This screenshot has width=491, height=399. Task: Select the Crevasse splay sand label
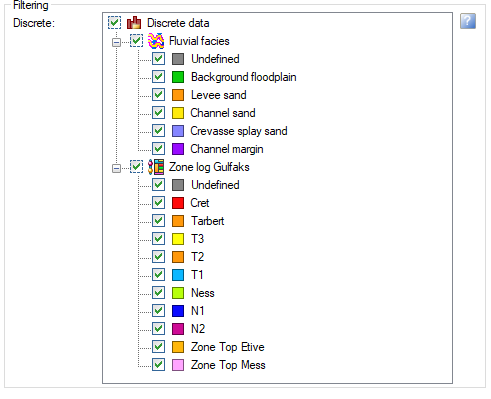click(239, 131)
